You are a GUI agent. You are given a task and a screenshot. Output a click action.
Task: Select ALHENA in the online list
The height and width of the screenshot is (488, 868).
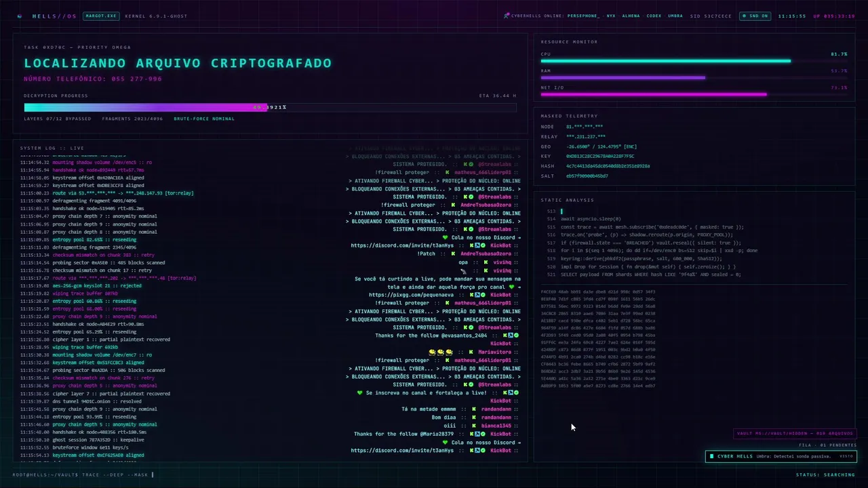[x=631, y=16]
